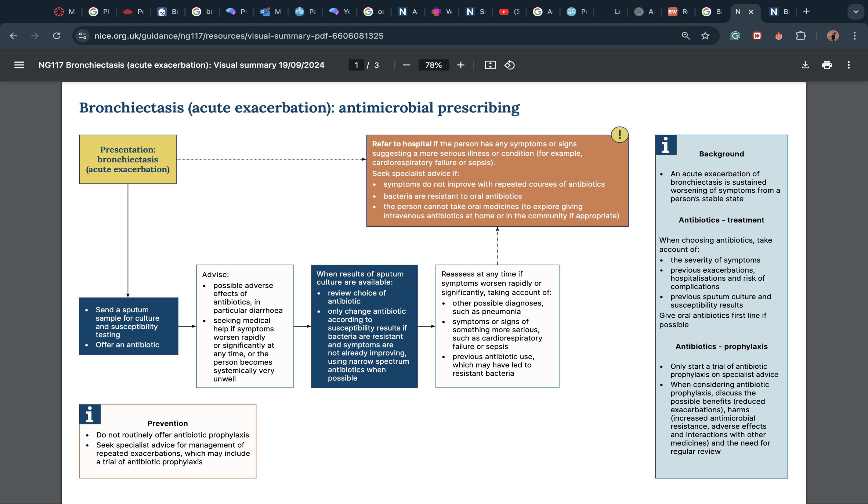Switch to the 'br' Google tab
Viewport: 868px width, 504px height.
(202, 12)
